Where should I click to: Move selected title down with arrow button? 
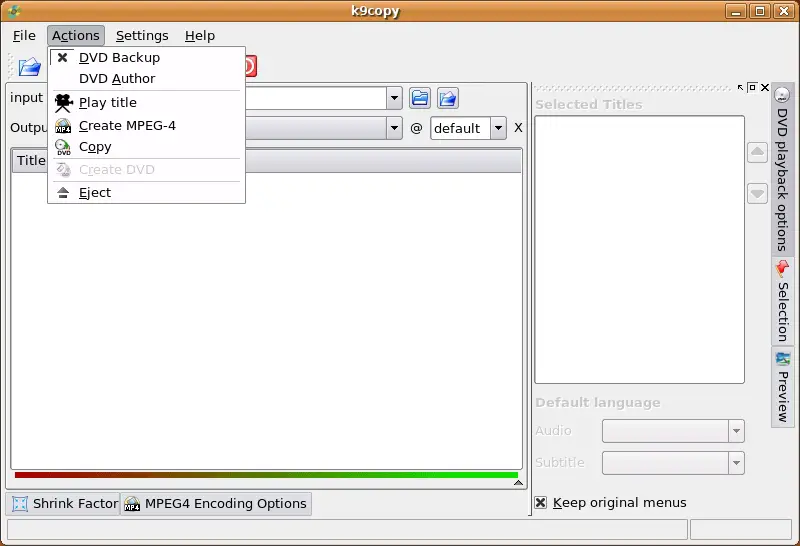pos(757,193)
